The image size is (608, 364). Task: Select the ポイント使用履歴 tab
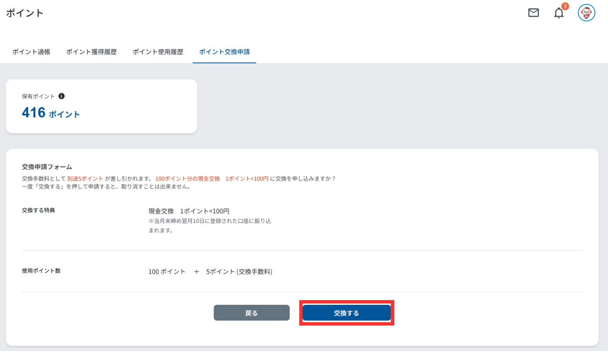(x=158, y=52)
